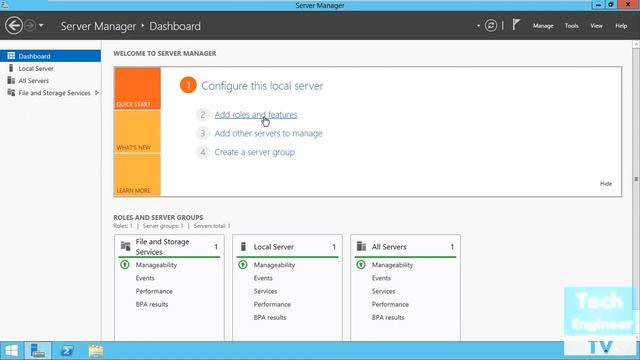Launch PowerShell from the taskbar
The width and height of the screenshot is (640, 360).
click(x=67, y=351)
